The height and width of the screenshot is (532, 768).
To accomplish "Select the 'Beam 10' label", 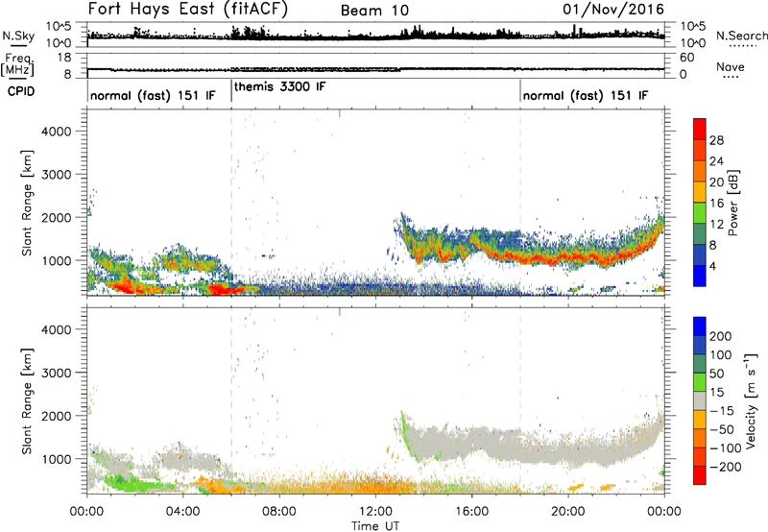I will pos(374,11).
